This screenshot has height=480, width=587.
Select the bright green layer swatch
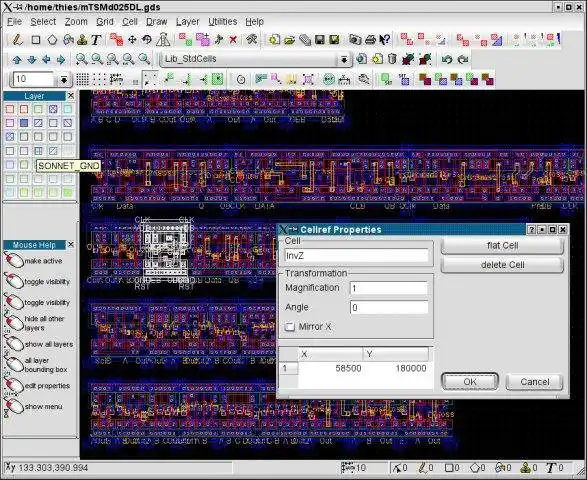[67, 192]
